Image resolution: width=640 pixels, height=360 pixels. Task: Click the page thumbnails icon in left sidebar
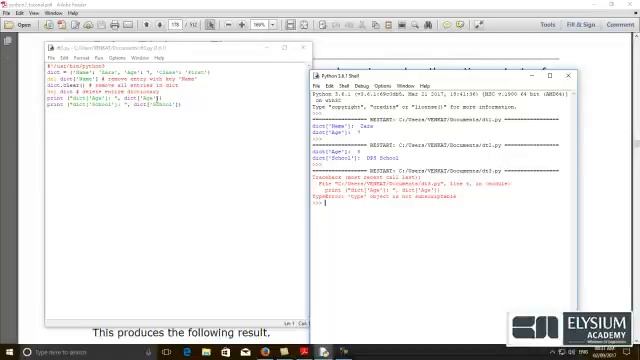coord(8,41)
